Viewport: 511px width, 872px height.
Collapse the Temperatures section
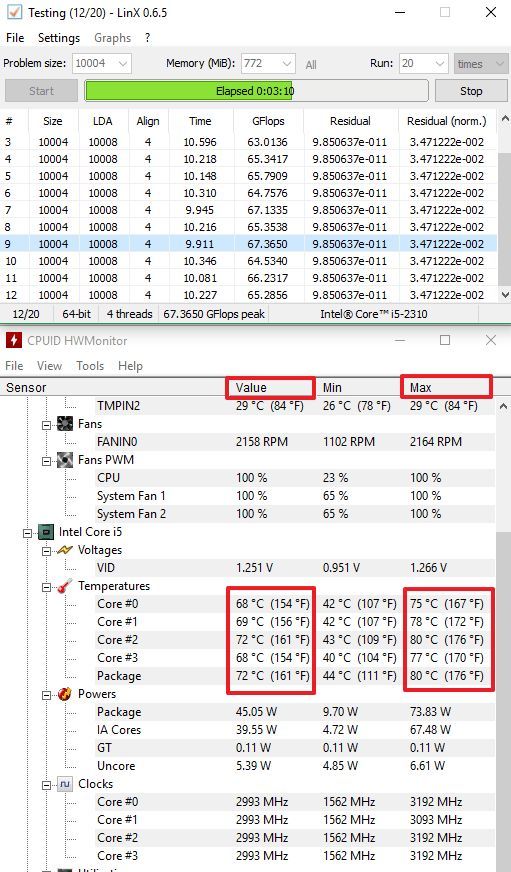46,587
